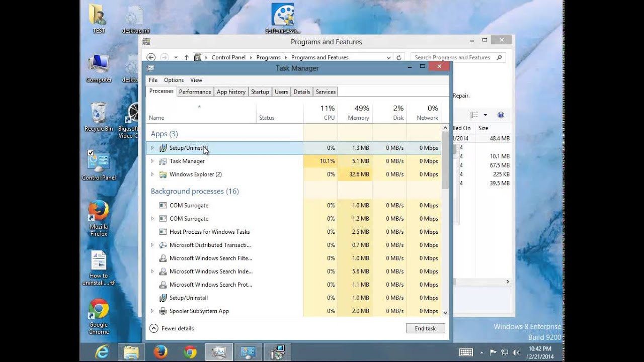The image size is (644, 362).
Task: Switch to Task Manager taskbar button
Action: tap(219, 352)
